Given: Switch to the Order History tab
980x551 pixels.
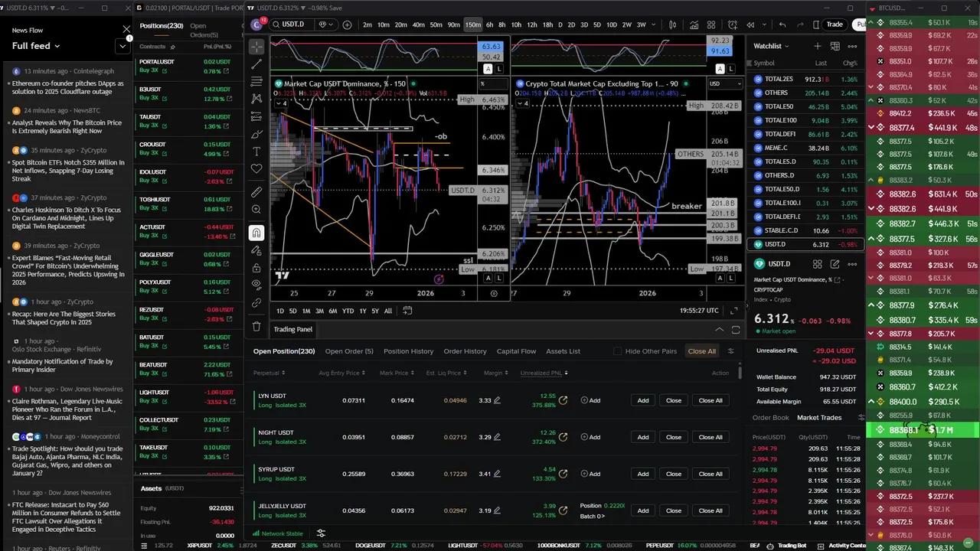Looking at the screenshot, I should click(x=465, y=351).
